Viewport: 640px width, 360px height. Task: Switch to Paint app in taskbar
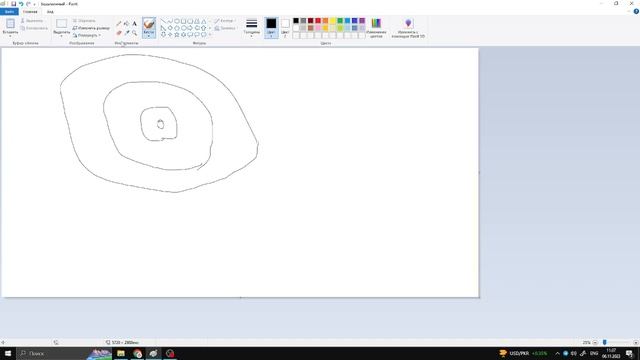click(153, 353)
